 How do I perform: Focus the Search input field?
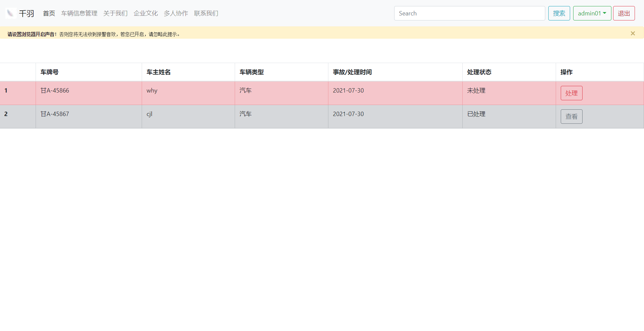point(469,13)
